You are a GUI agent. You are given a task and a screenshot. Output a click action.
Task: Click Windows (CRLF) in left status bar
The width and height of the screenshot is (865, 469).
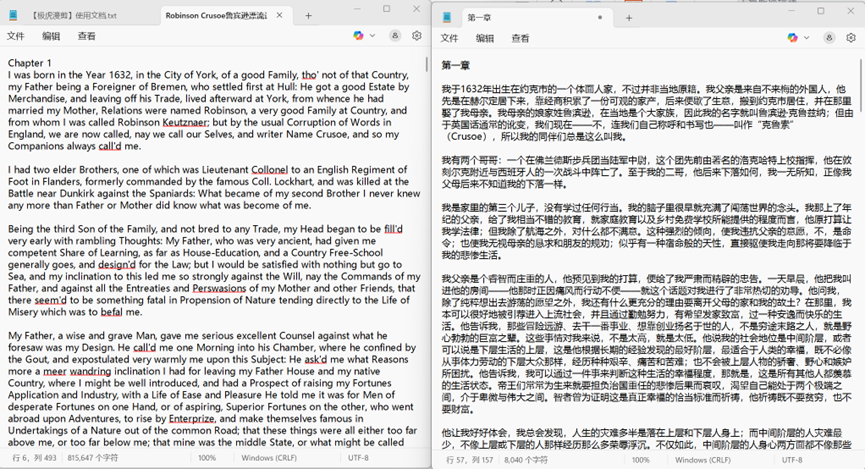coord(269,457)
